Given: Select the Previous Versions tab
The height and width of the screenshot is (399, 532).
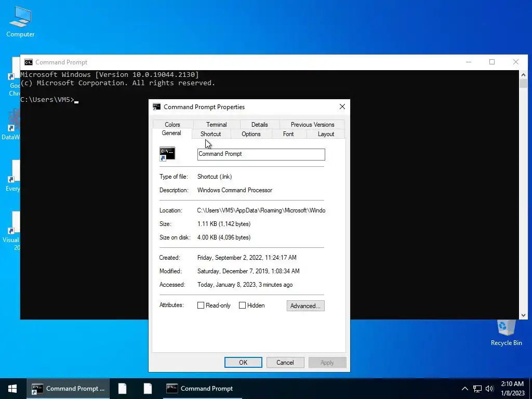Looking at the screenshot, I should point(312,125).
